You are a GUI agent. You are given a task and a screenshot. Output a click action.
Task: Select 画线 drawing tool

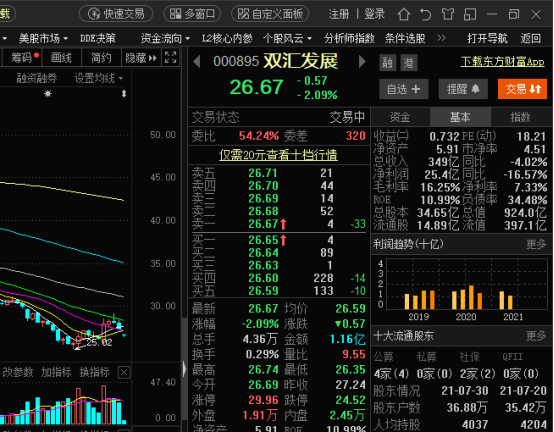click(61, 57)
